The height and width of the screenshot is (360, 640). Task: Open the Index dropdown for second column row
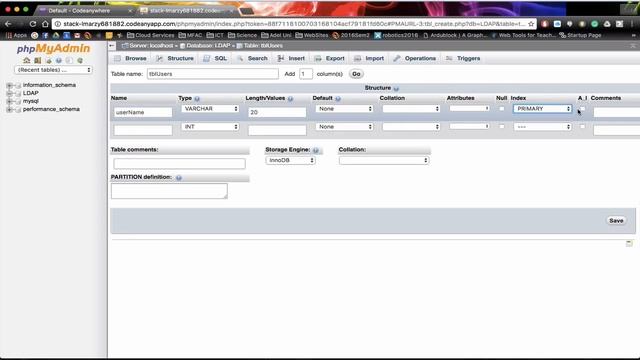pos(542,127)
